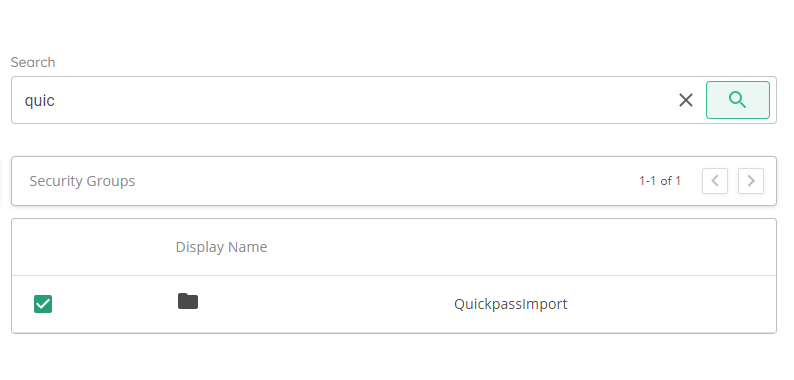
Task: Go to the previous page of Security Groups
Action: (x=715, y=181)
